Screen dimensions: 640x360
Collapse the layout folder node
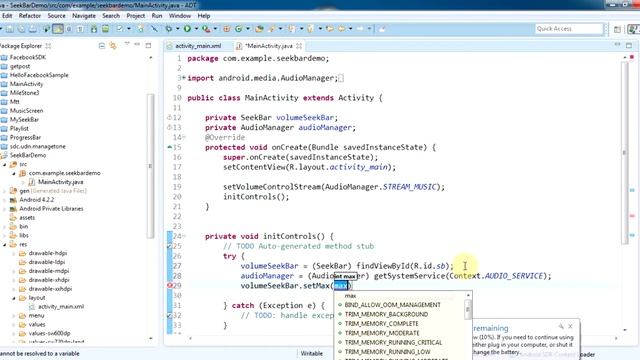[14, 298]
